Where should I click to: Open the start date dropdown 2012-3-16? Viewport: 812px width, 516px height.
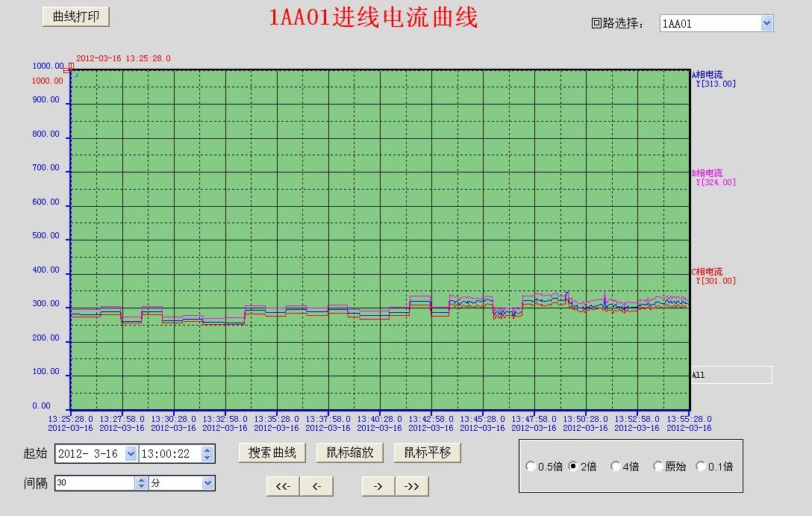(131, 453)
